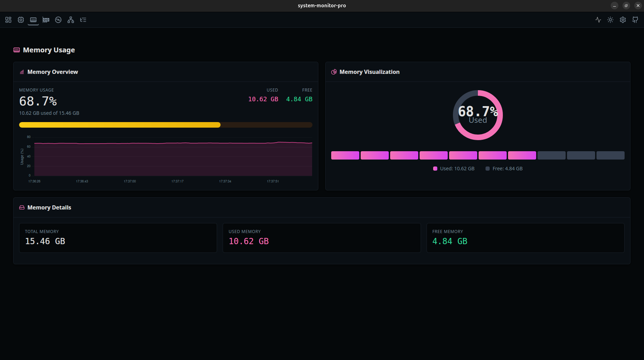Select the CPU monitoring icon

[21, 20]
